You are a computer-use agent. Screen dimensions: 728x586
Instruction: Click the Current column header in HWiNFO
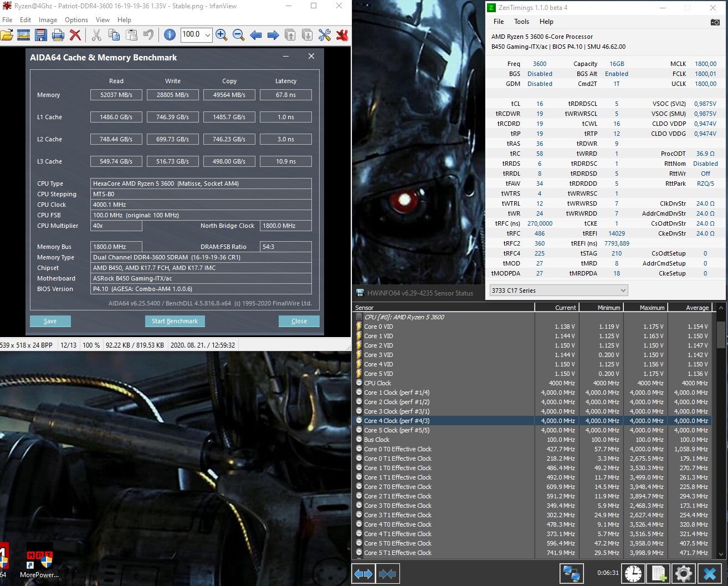(556, 307)
